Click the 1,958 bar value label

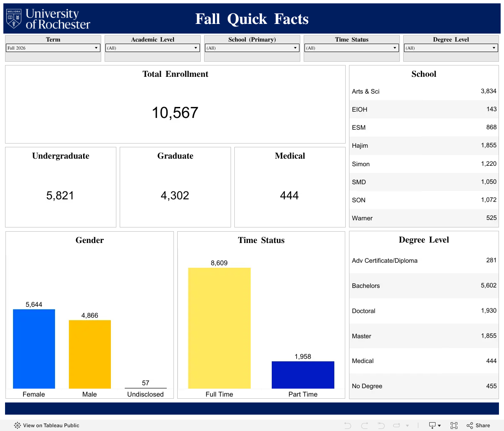pyautogui.click(x=303, y=357)
